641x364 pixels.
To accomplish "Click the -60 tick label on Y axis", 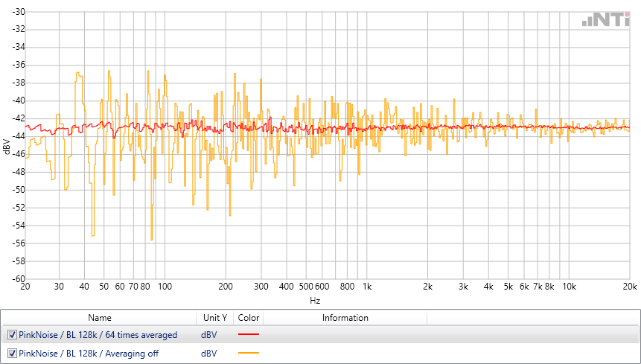I will tap(16, 279).
